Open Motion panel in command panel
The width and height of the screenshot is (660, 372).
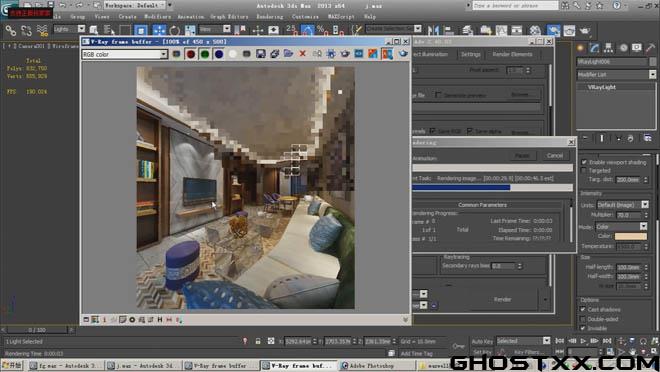pos(623,48)
